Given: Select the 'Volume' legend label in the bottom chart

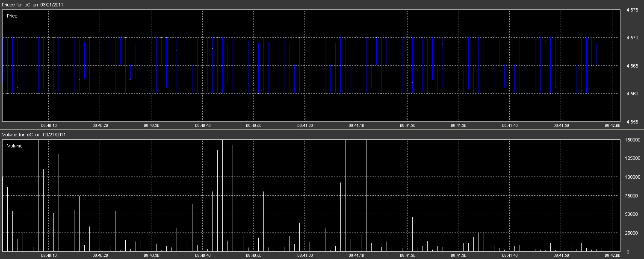Looking at the screenshot, I should 15,146.
